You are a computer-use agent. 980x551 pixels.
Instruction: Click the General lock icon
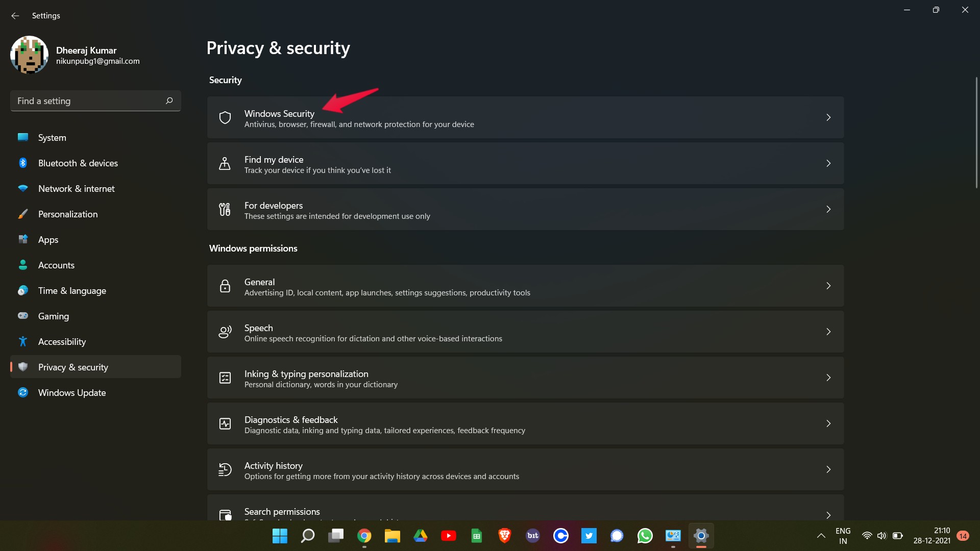[x=225, y=286]
